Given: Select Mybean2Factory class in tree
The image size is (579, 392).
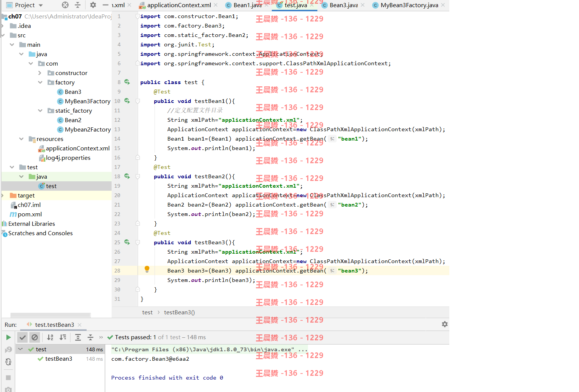Looking at the screenshot, I should pos(84,129).
